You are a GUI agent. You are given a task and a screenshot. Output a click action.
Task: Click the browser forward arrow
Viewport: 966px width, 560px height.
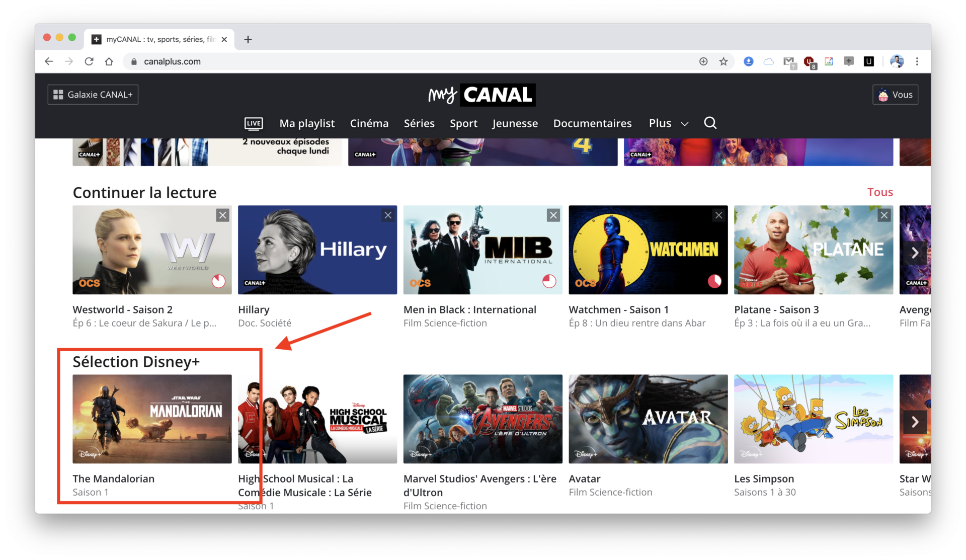69,61
